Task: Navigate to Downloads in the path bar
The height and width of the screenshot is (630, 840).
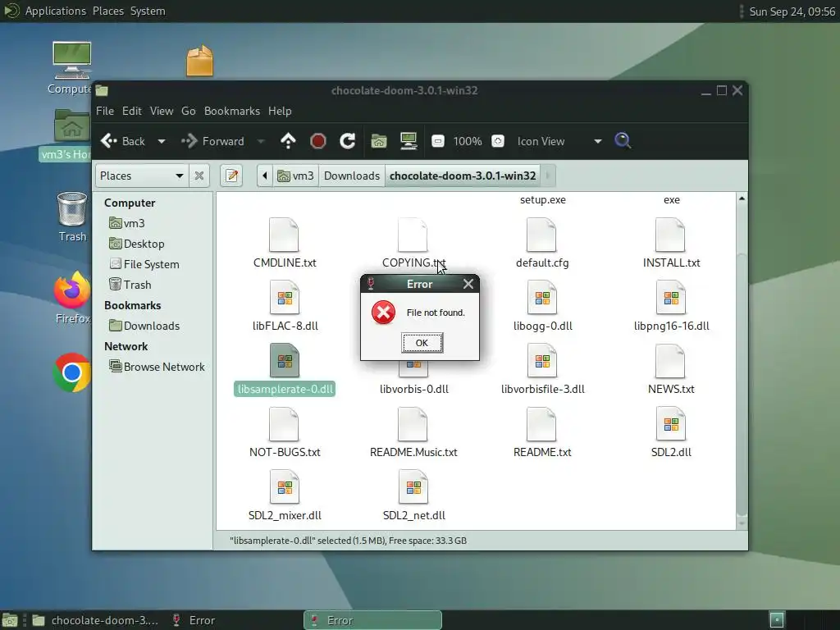Action: (352, 176)
